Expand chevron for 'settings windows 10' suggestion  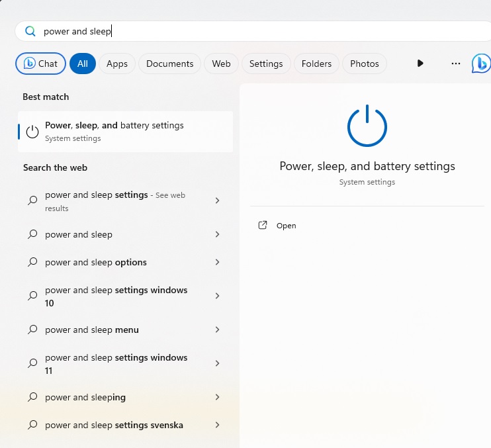tap(217, 296)
